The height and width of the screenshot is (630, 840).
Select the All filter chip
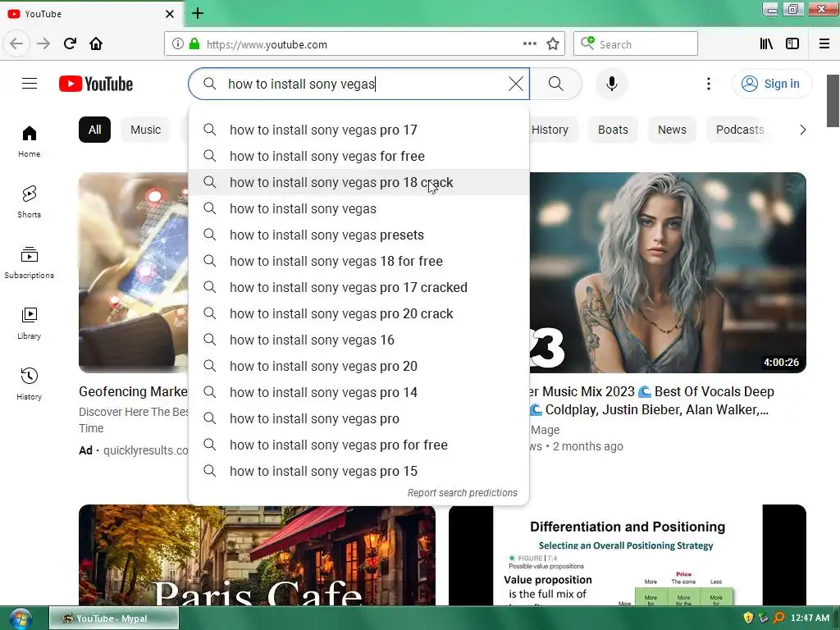[94, 130]
